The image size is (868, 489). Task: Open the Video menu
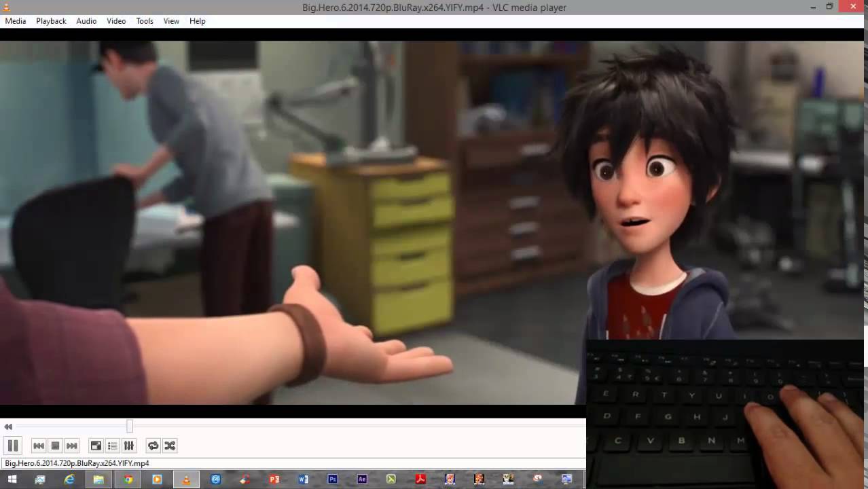click(x=116, y=21)
